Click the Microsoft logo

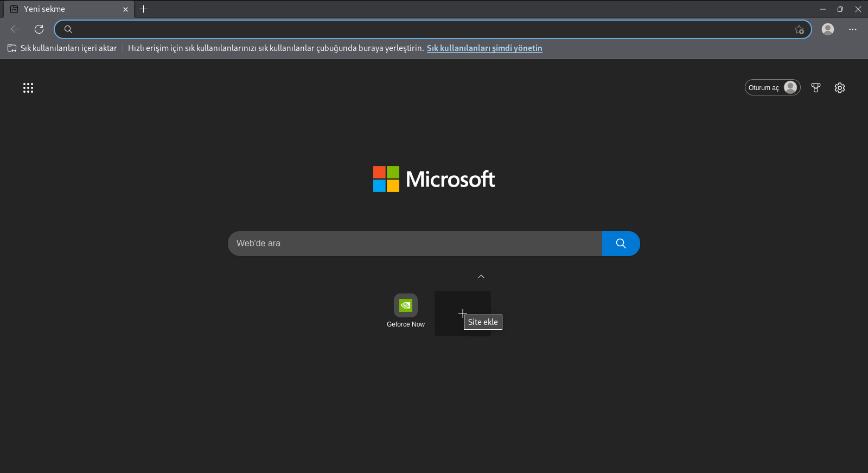[x=434, y=179]
